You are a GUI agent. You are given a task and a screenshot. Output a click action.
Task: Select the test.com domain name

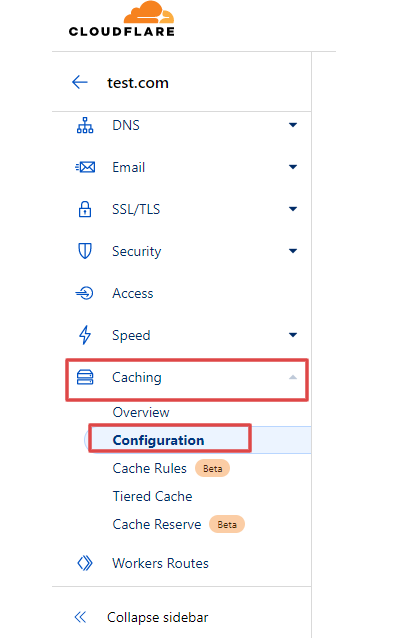tap(138, 83)
